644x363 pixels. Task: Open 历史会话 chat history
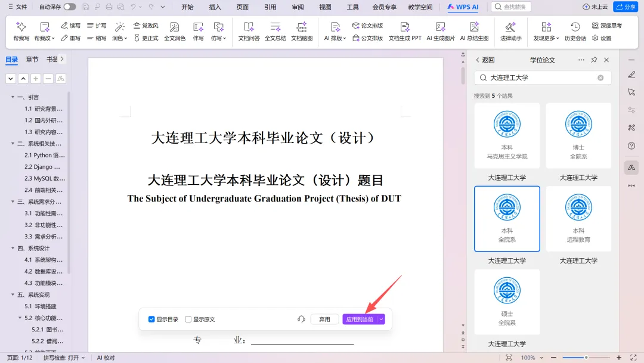coord(575,32)
